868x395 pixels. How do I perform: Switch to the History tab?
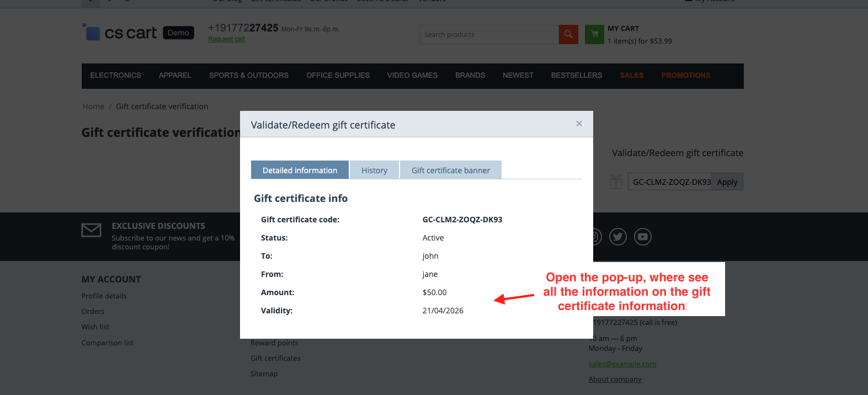point(374,170)
